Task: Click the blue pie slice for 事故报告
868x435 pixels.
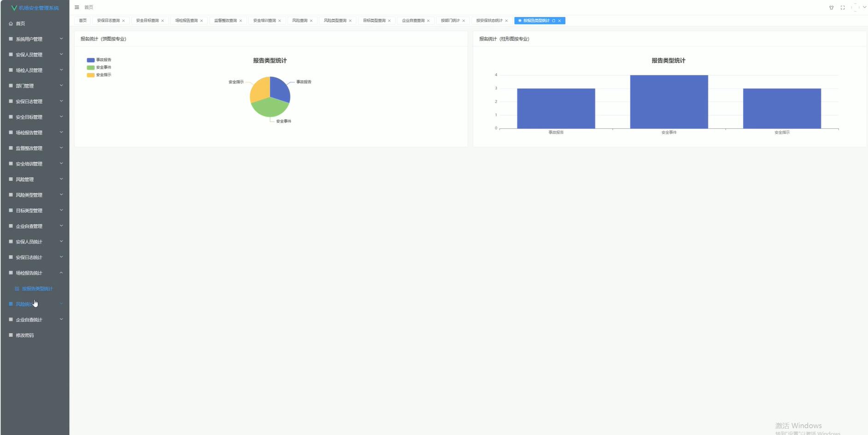Action: (279, 89)
